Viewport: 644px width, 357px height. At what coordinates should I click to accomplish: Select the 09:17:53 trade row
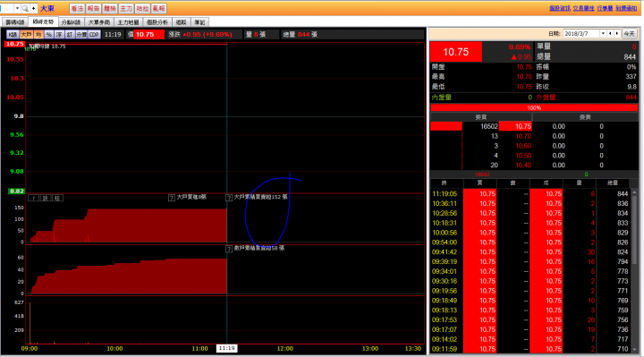click(530, 319)
